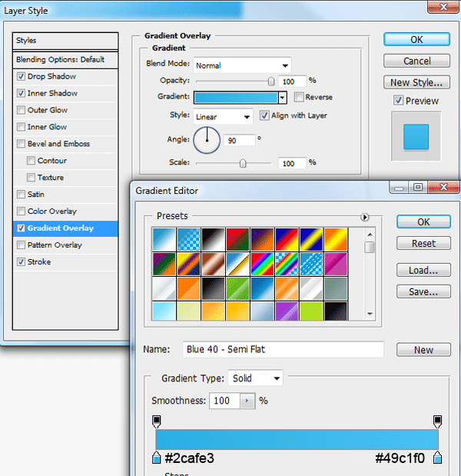The image size is (461, 476).
Task: Open the Blend Mode dropdown
Action: click(x=242, y=65)
